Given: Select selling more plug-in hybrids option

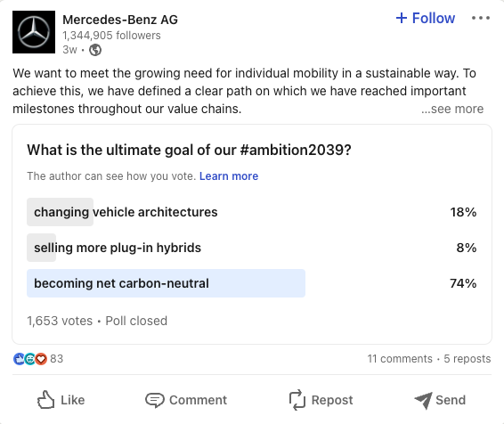Looking at the screenshot, I should point(252,248).
